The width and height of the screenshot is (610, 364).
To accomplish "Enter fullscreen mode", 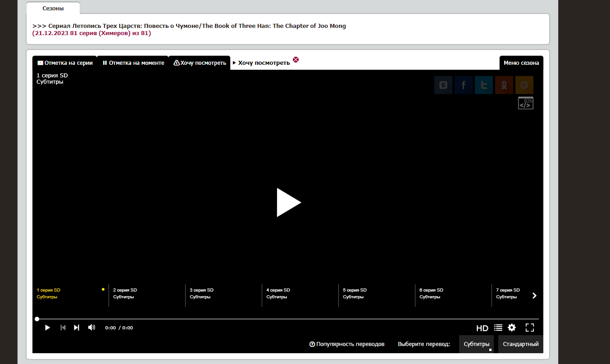I will click(x=530, y=328).
